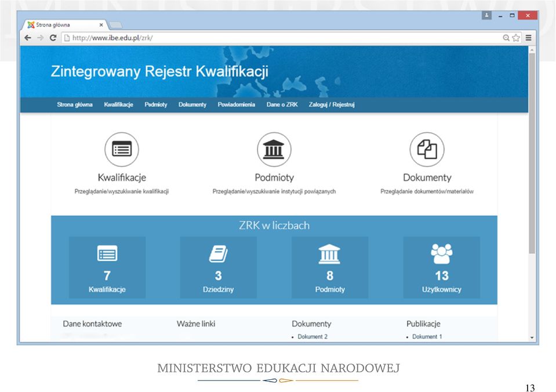The image size is (556, 392).
Task: Click Przeglądanie/wyszukiwanie kwalifikacji text
Action: point(122,191)
